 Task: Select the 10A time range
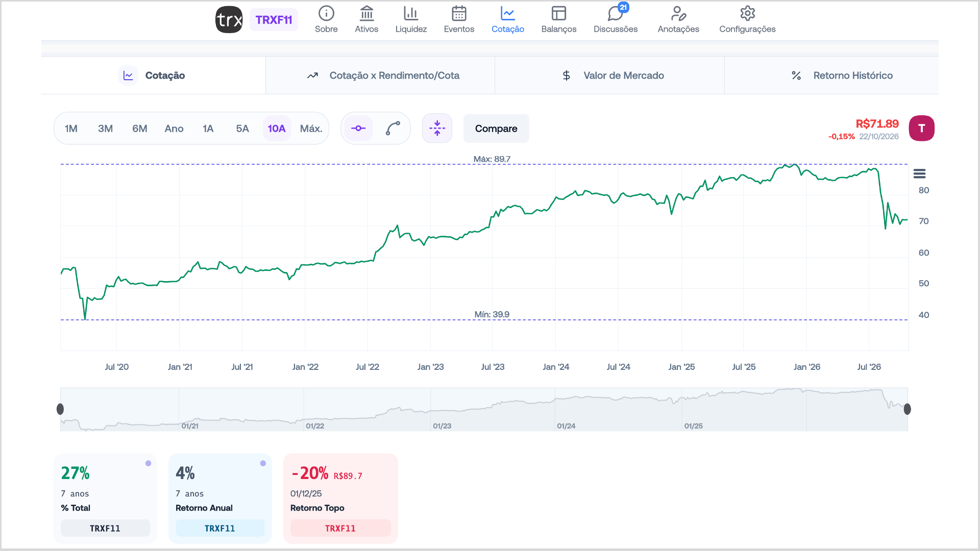coord(277,129)
